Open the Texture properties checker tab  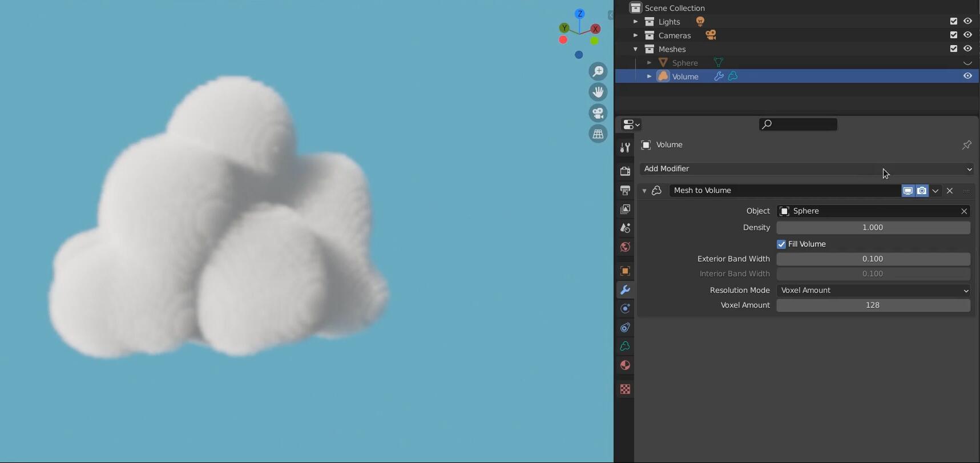(x=625, y=389)
